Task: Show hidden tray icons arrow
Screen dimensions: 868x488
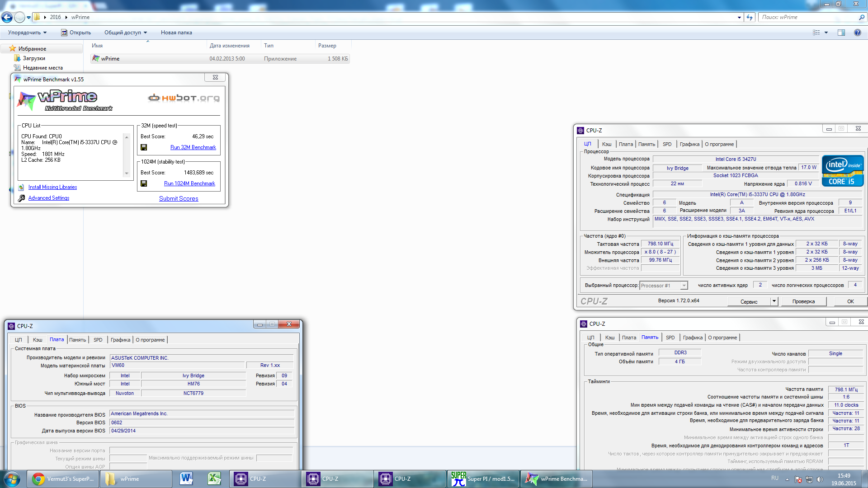Action: pos(787,479)
